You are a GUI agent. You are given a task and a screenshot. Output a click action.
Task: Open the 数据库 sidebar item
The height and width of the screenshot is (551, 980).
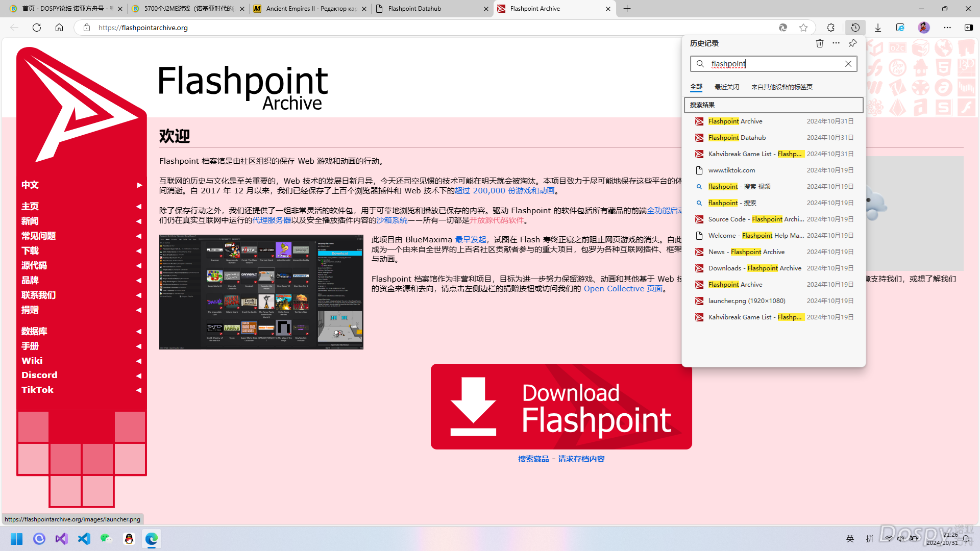point(82,331)
